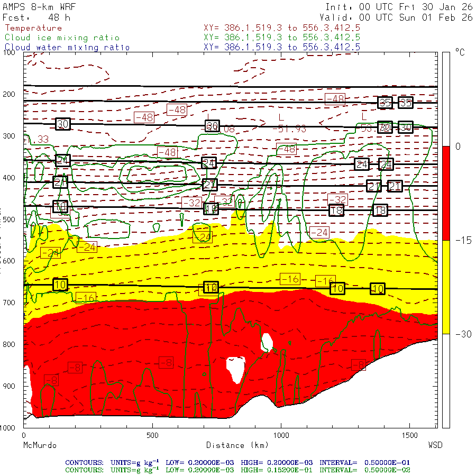476x476 pixels.
Task: Click the "600" pressure axis tick label
Action: coord(9,261)
